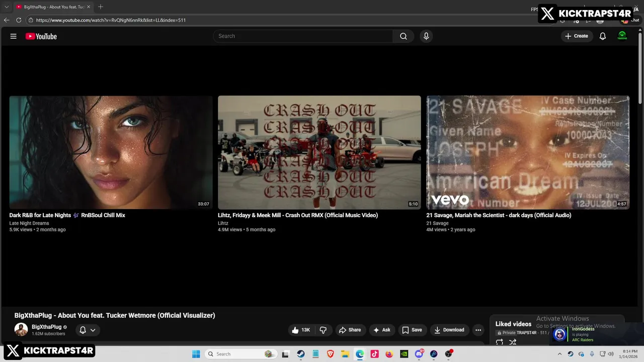
Task: Click the Create button
Action: (577, 36)
